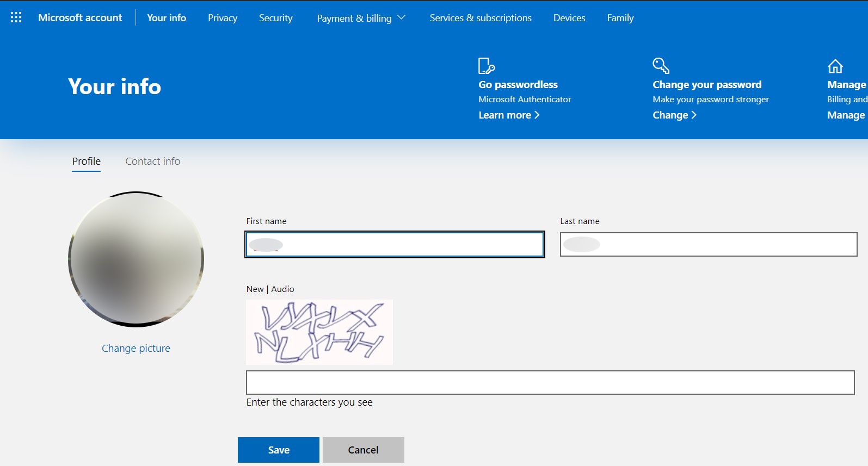Switch to Audio captcha
Image resolution: width=868 pixels, height=466 pixels.
[282, 289]
